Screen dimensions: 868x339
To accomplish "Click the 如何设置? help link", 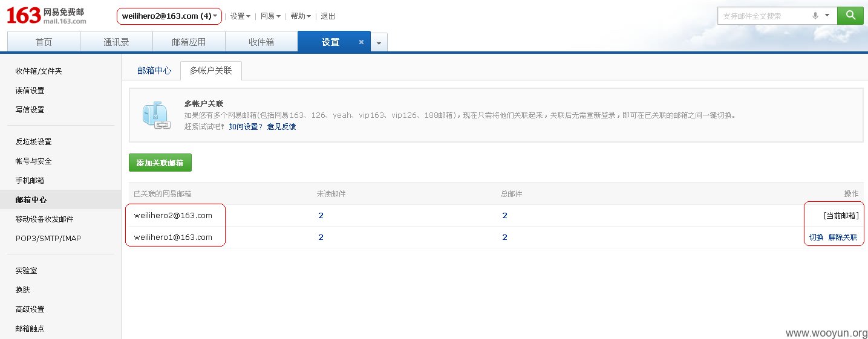I will 246,127.
